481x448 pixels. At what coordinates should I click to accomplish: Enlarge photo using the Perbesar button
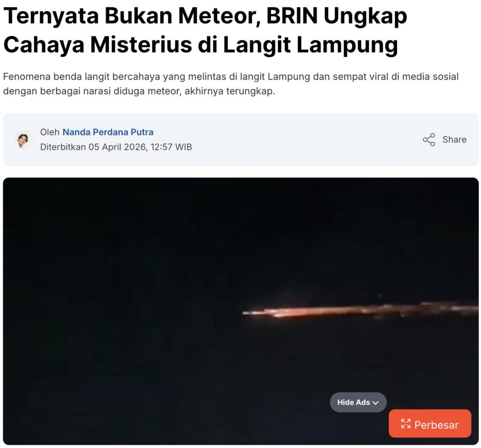point(430,425)
